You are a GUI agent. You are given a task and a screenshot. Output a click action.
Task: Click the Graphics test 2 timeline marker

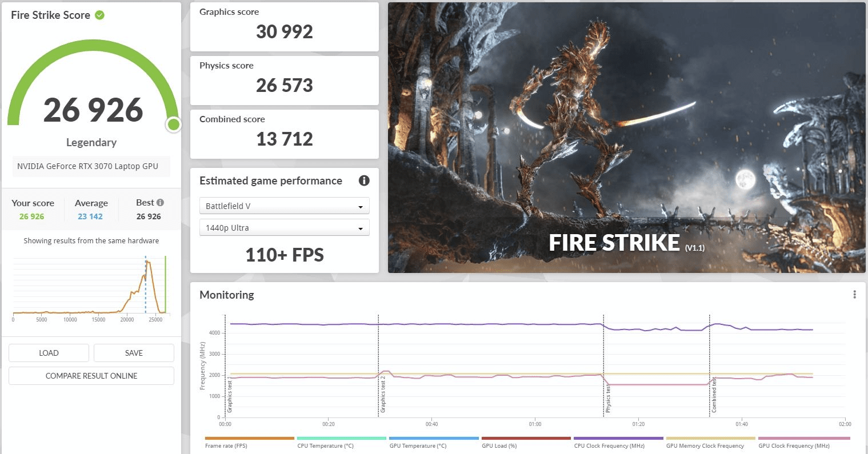click(x=383, y=395)
